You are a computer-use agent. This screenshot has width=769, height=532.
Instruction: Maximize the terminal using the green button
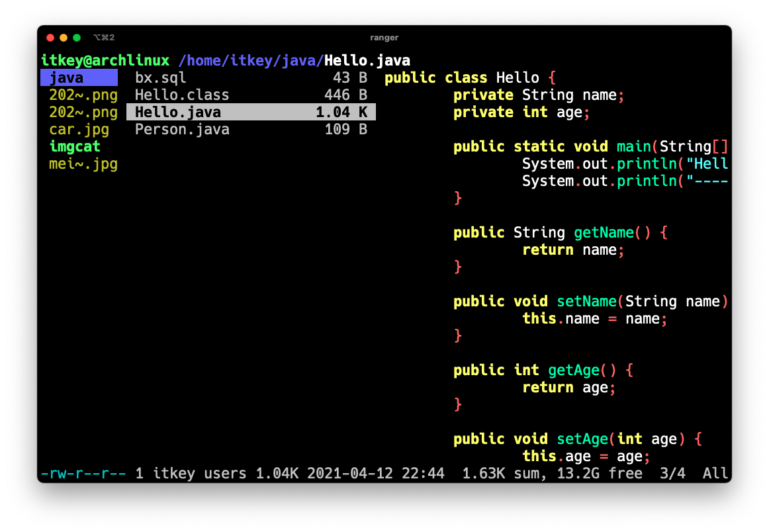(x=77, y=38)
